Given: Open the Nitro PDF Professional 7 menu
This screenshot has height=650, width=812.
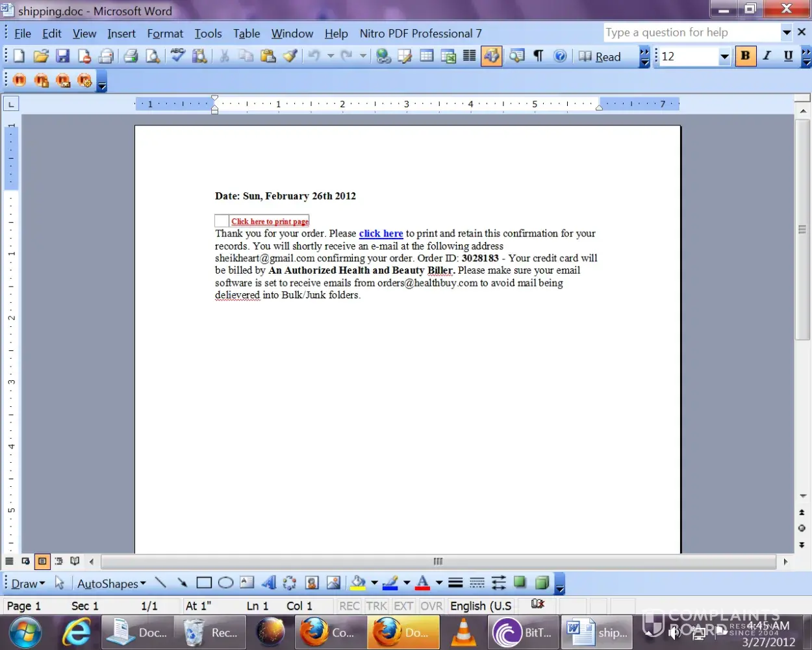Looking at the screenshot, I should coord(420,33).
